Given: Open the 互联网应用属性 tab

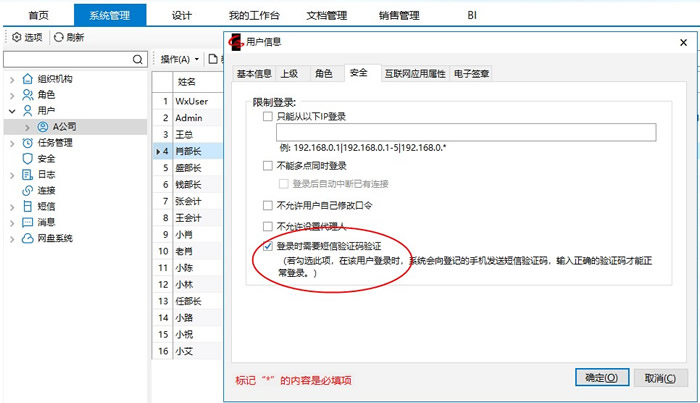Looking at the screenshot, I should (413, 74).
